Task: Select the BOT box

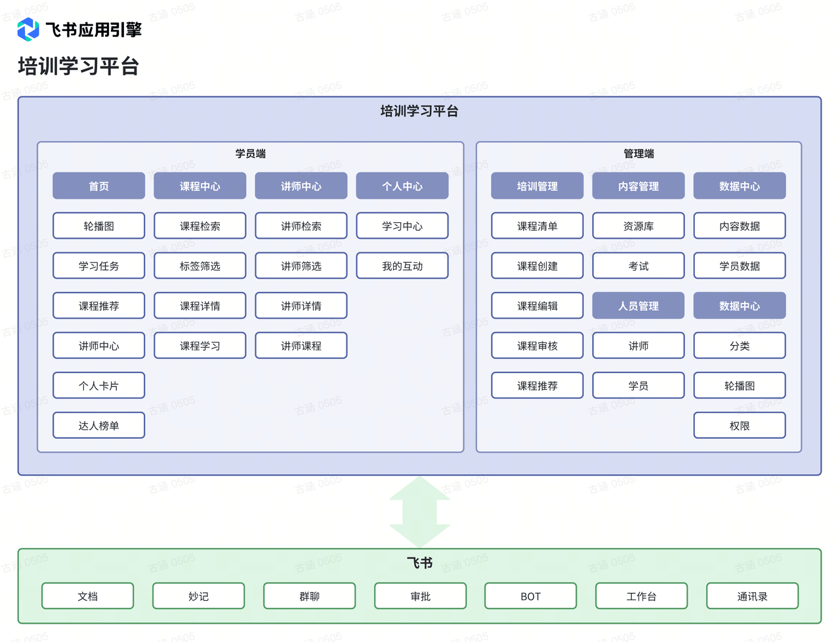Action: 531,596
